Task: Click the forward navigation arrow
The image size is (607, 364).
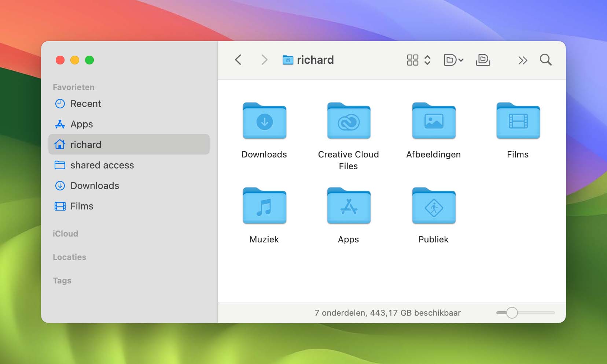Action: point(264,60)
